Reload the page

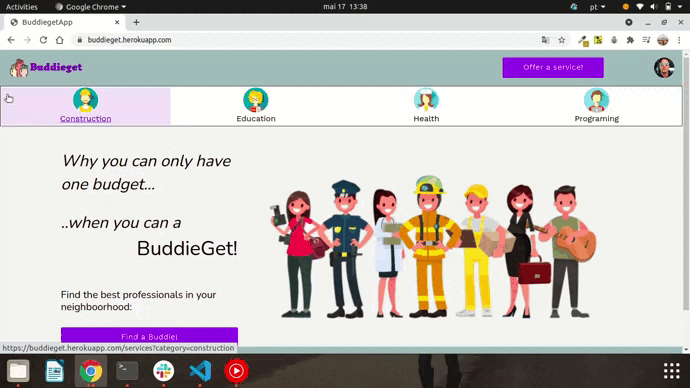(x=43, y=40)
